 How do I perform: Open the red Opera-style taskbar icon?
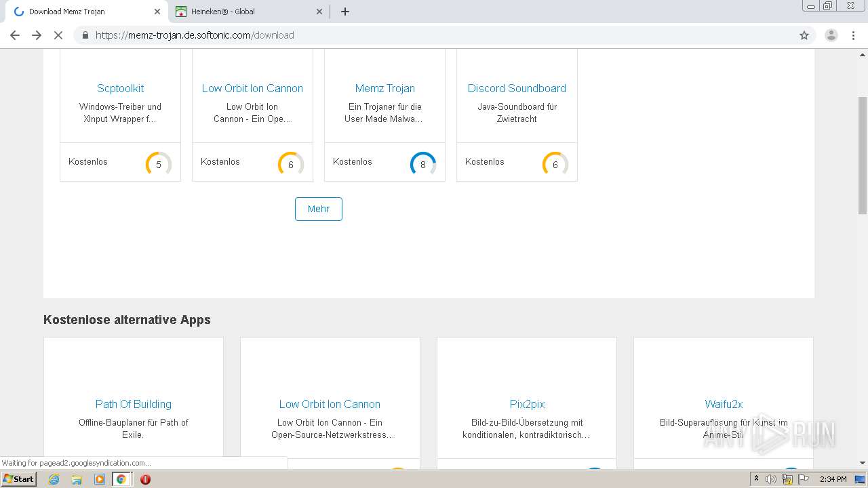click(145, 479)
